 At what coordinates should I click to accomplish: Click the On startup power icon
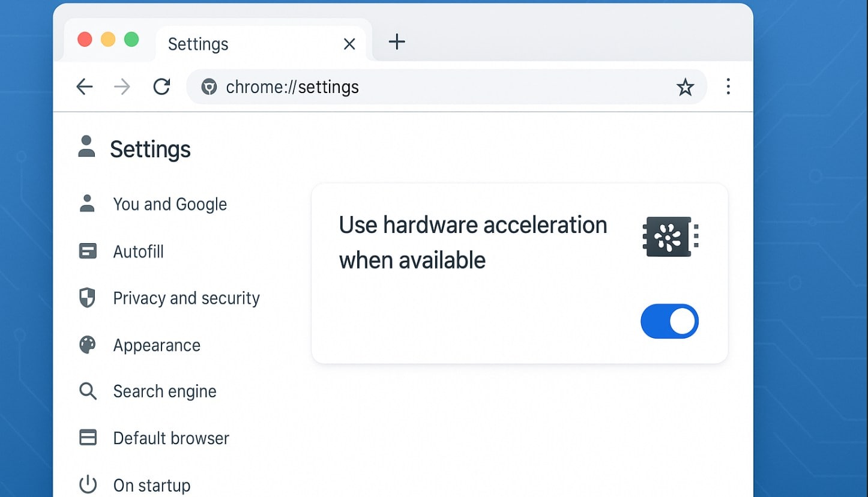coord(88,484)
